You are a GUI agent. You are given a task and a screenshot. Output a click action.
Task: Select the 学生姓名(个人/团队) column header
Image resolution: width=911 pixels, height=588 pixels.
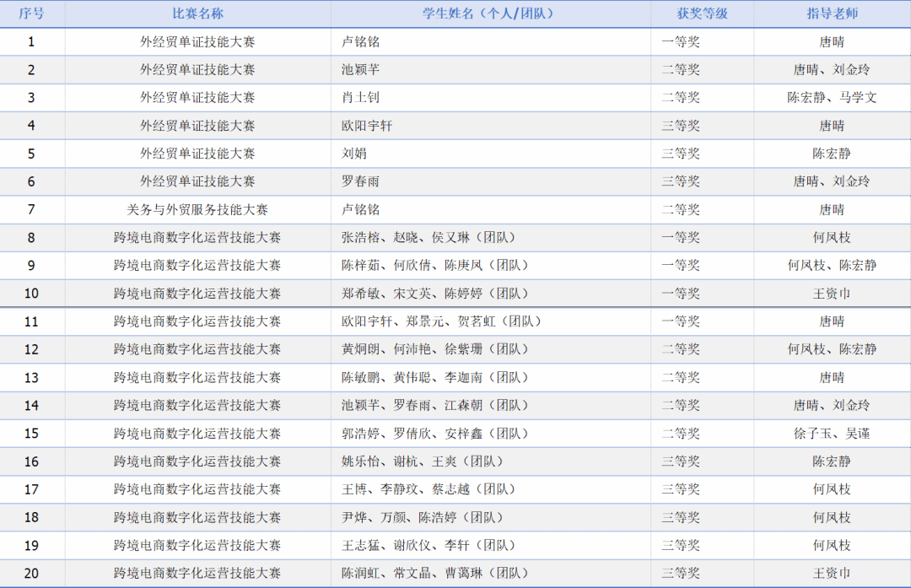490,13
